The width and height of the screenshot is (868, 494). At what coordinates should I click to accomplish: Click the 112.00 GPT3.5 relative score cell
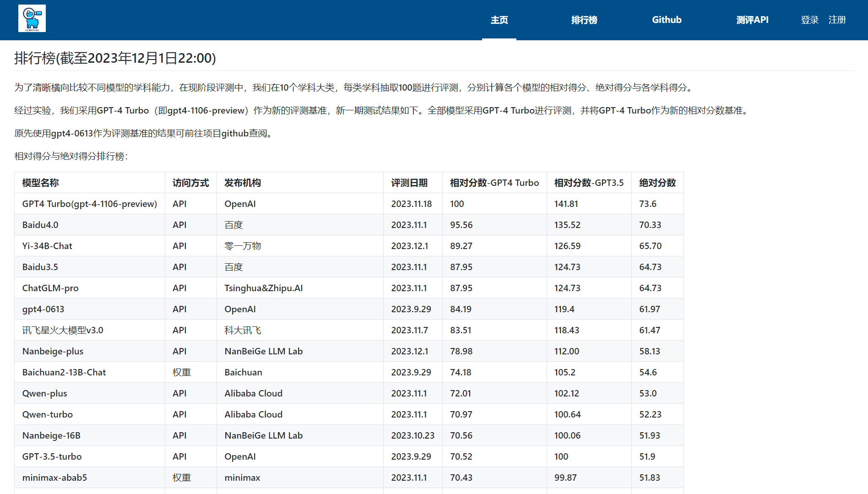coord(589,351)
